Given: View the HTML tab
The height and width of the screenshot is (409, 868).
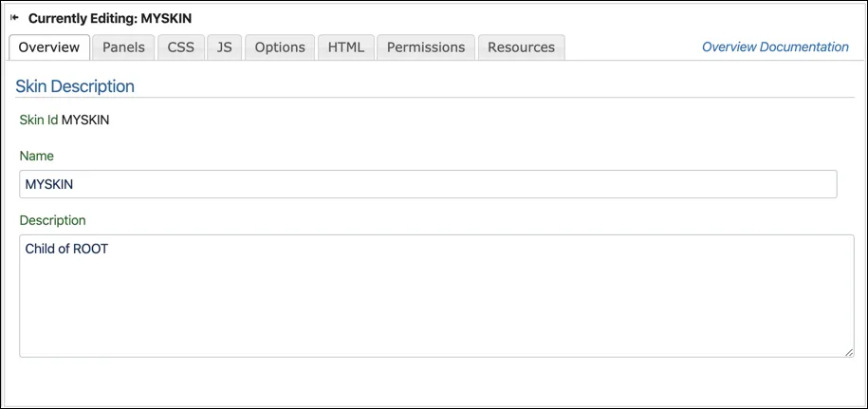Looking at the screenshot, I should pos(346,47).
